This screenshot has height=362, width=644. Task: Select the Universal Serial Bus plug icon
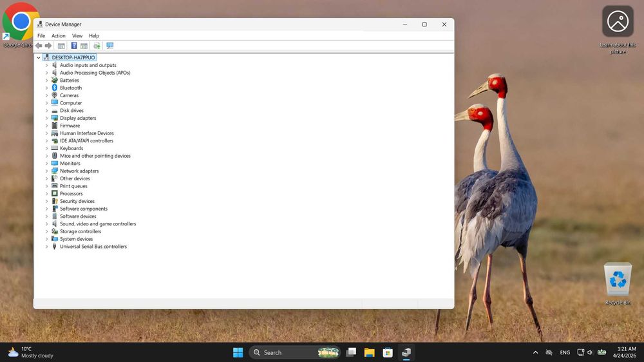(54, 247)
